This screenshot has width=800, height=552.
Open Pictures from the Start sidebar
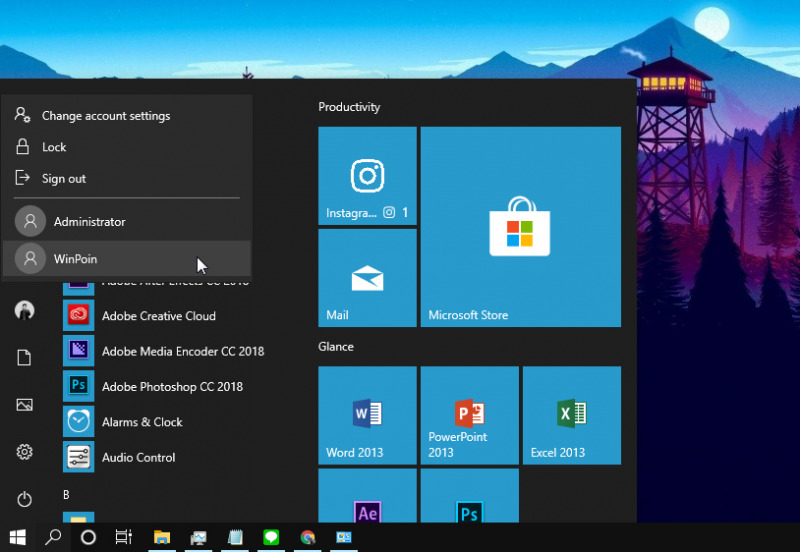24,405
